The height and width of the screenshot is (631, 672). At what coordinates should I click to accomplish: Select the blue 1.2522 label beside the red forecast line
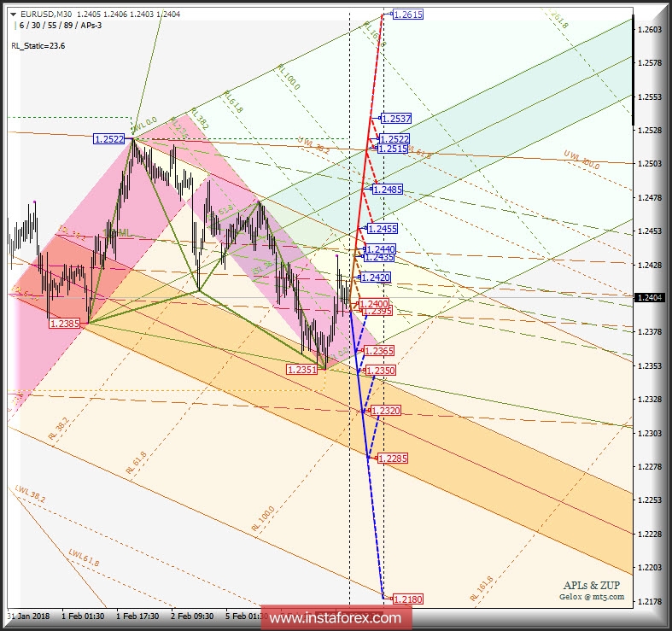(x=394, y=139)
